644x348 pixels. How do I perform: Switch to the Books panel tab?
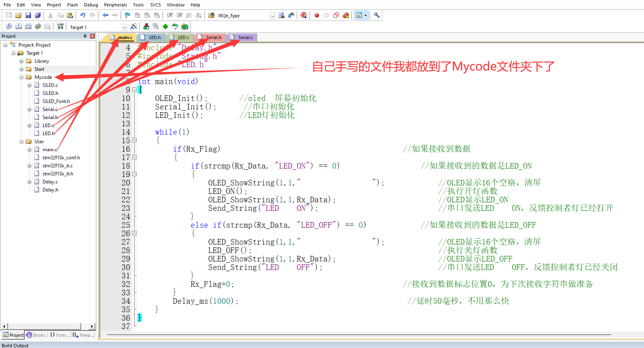tap(36, 335)
